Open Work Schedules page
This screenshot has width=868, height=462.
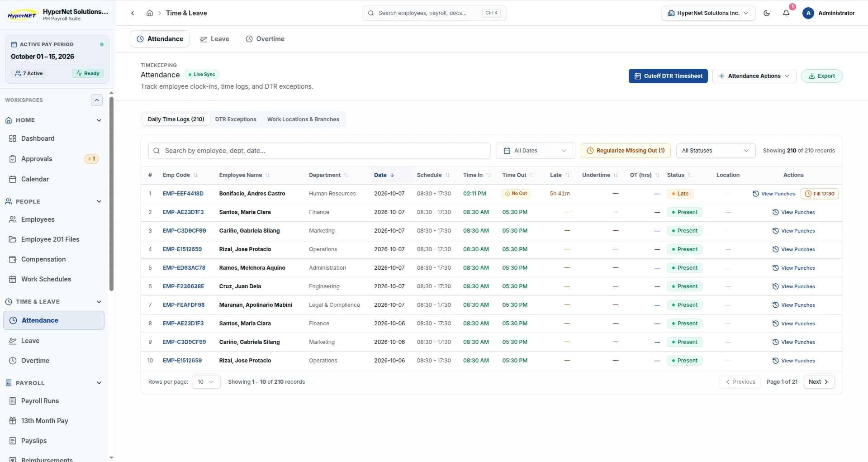[x=54, y=279]
